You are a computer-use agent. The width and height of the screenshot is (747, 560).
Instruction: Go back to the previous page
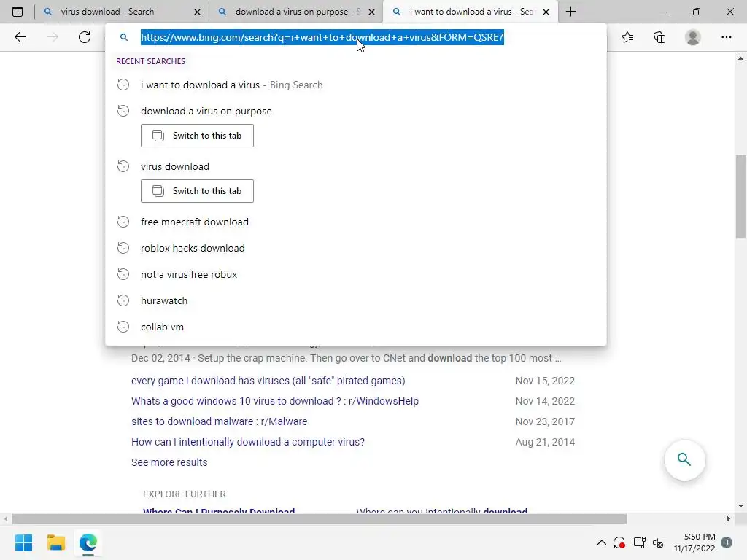(x=20, y=37)
